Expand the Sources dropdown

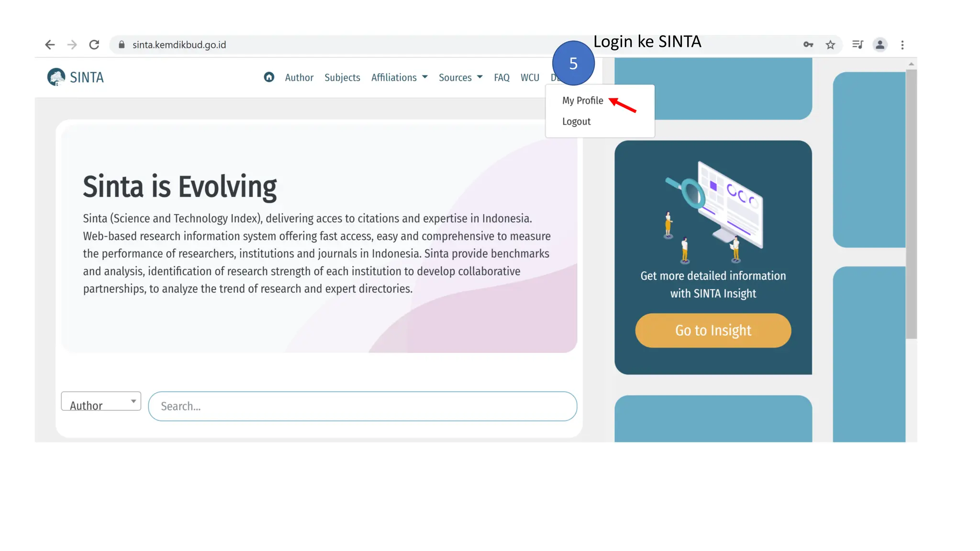click(x=460, y=77)
